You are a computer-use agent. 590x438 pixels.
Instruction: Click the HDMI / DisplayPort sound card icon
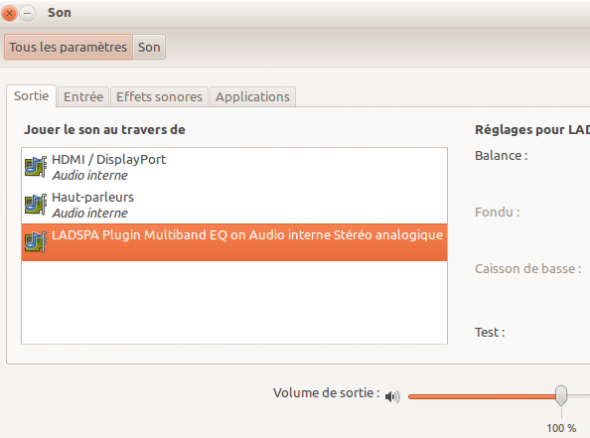(35, 167)
